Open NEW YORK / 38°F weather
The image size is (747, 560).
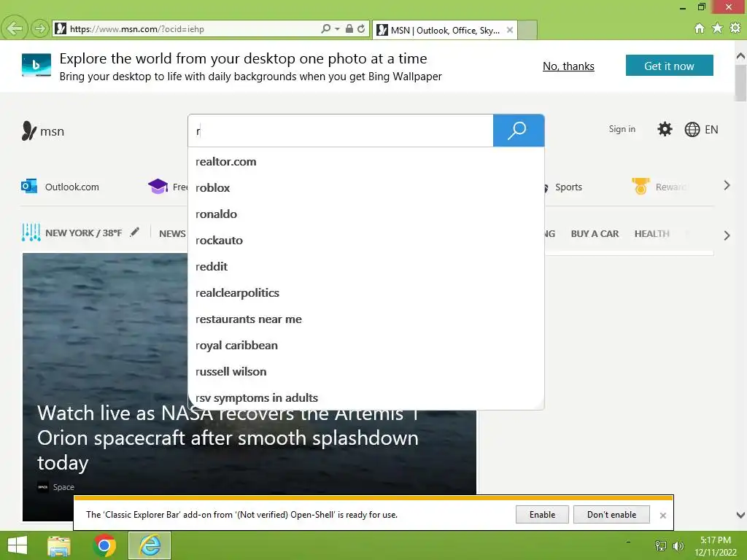pyautogui.click(x=72, y=233)
